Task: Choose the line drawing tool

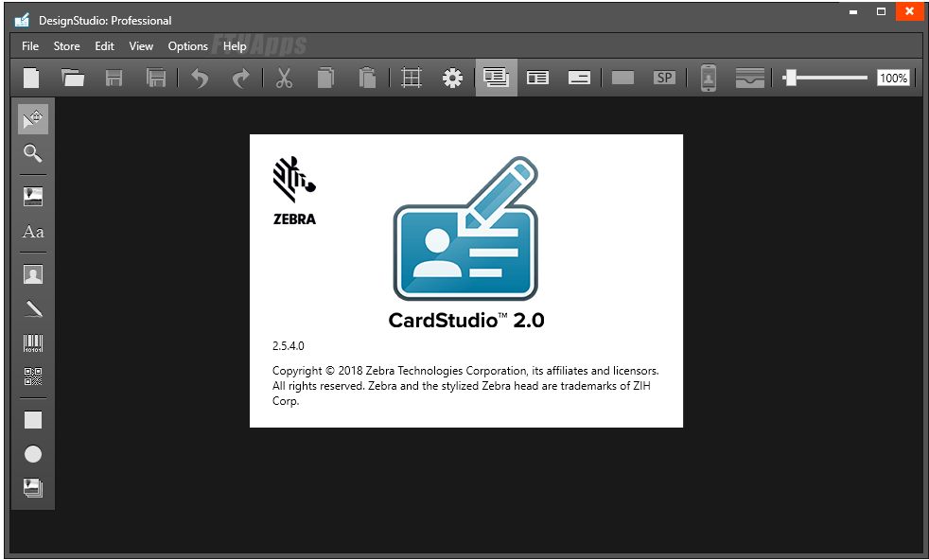Action: (33, 308)
